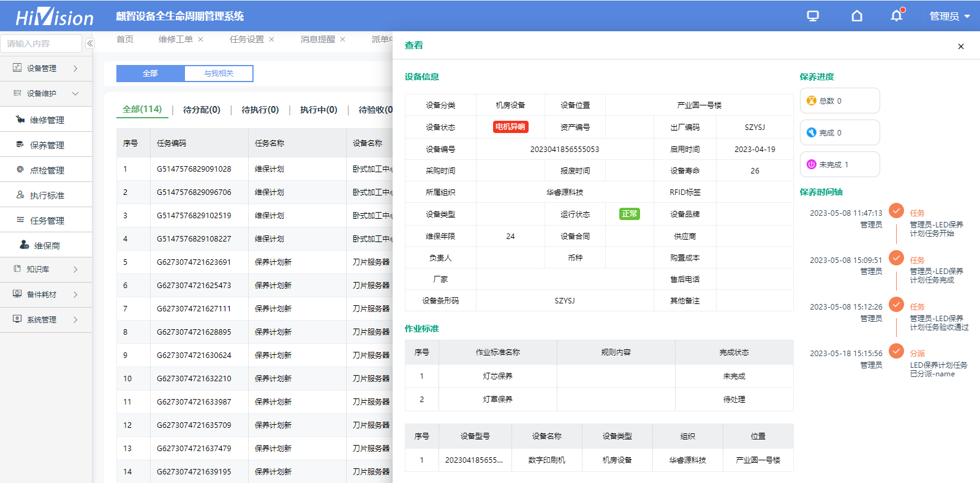Click the 保养管理 icon

[20, 145]
